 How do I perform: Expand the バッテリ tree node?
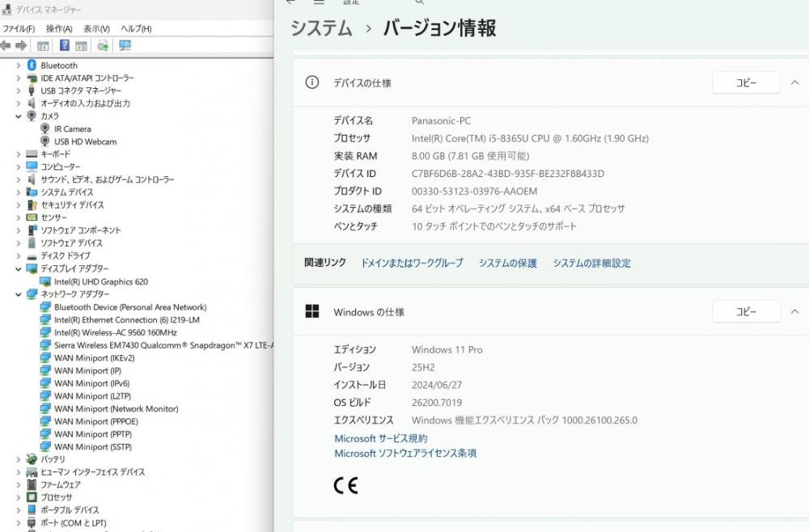coord(18,458)
